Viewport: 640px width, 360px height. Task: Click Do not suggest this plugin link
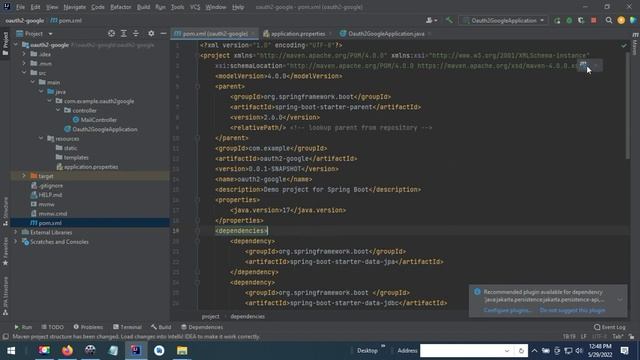(573, 310)
